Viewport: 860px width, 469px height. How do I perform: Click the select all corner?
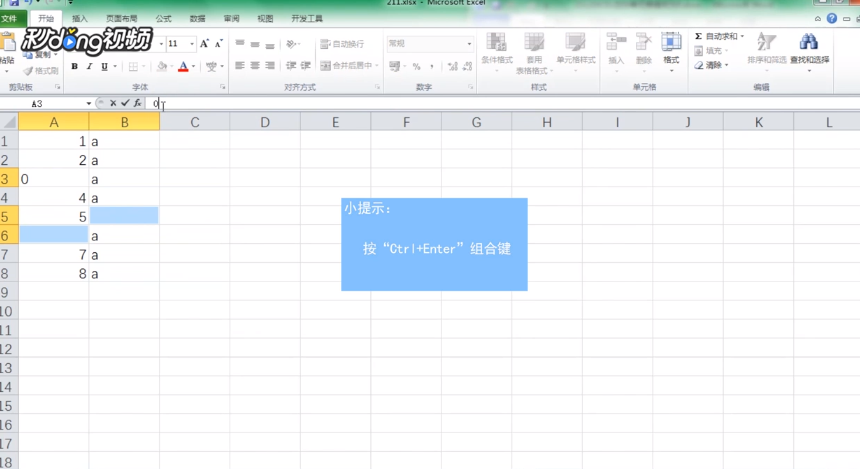(x=9, y=122)
